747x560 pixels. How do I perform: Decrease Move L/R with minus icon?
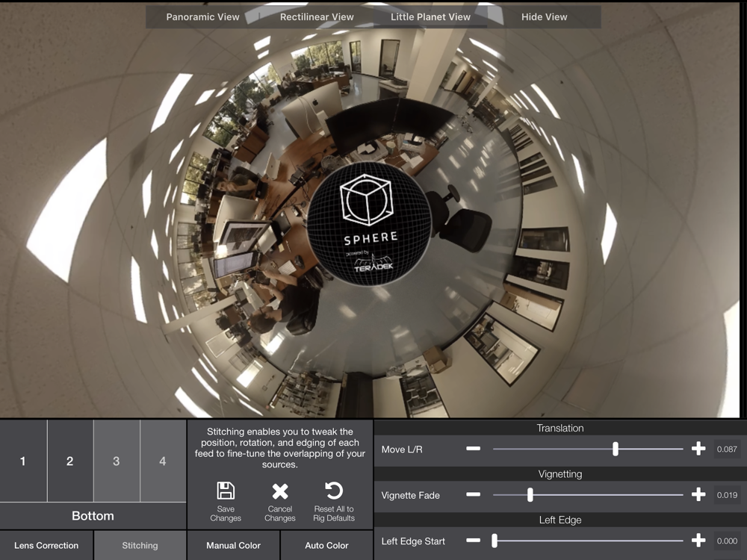(x=473, y=449)
